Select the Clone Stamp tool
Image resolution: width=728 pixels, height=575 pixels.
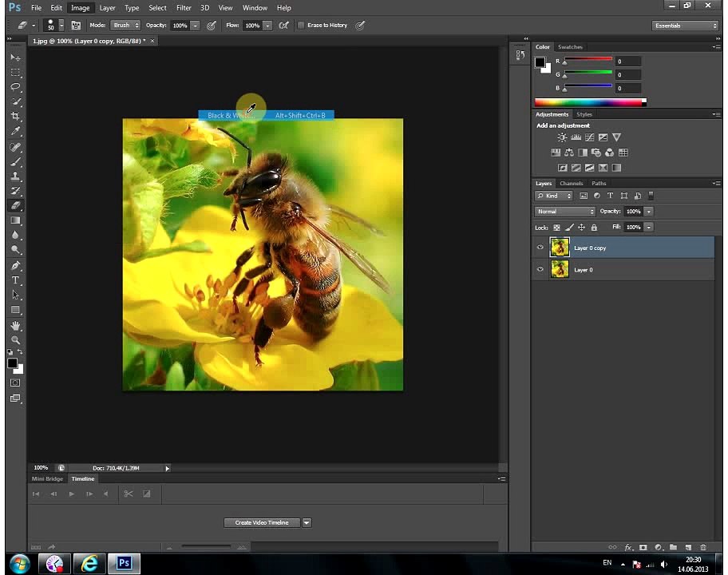pos(15,176)
